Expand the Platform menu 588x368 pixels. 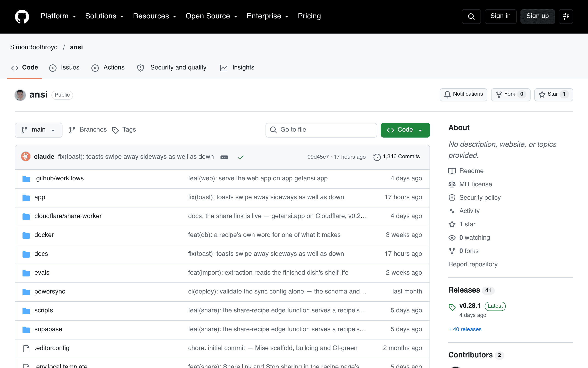coord(58,16)
